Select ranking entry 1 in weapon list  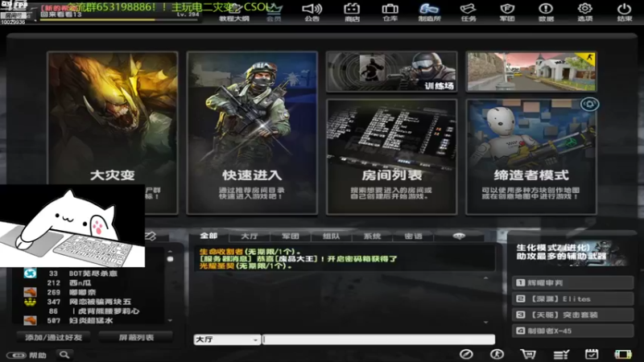tap(572, 283)
